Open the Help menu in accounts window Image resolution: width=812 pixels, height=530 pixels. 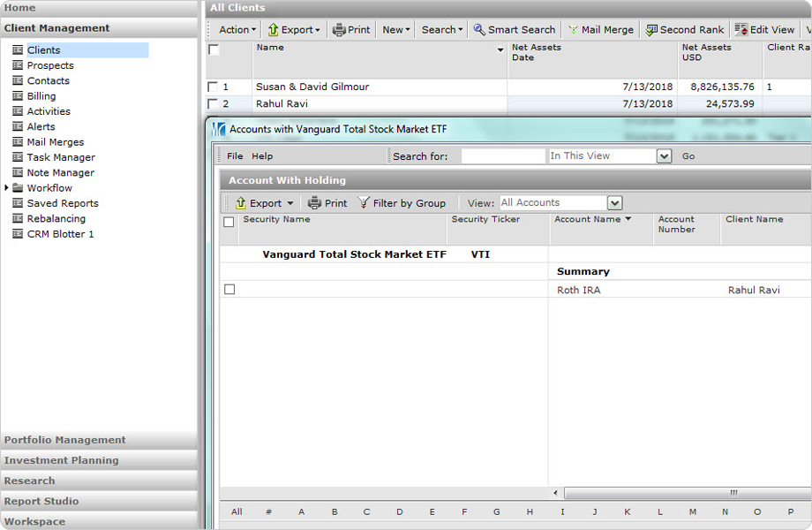[x=262, y=156]
